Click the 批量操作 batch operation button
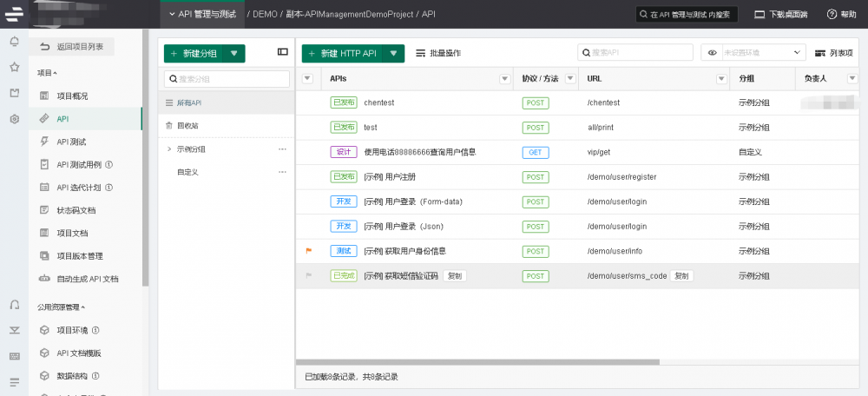This screenshot has height=396, width=868. (438, 53)
